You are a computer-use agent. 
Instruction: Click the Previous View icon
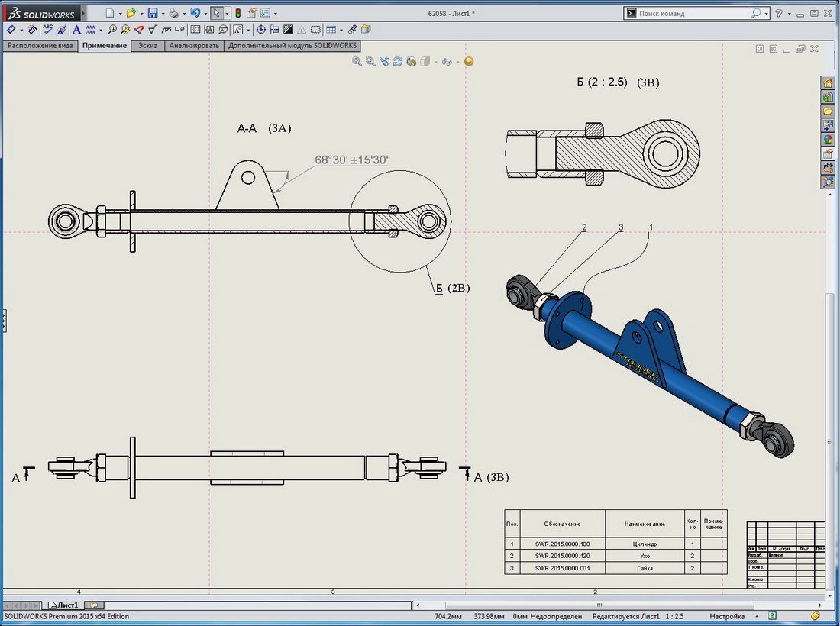pyautogui.click(x=384, y=62)
